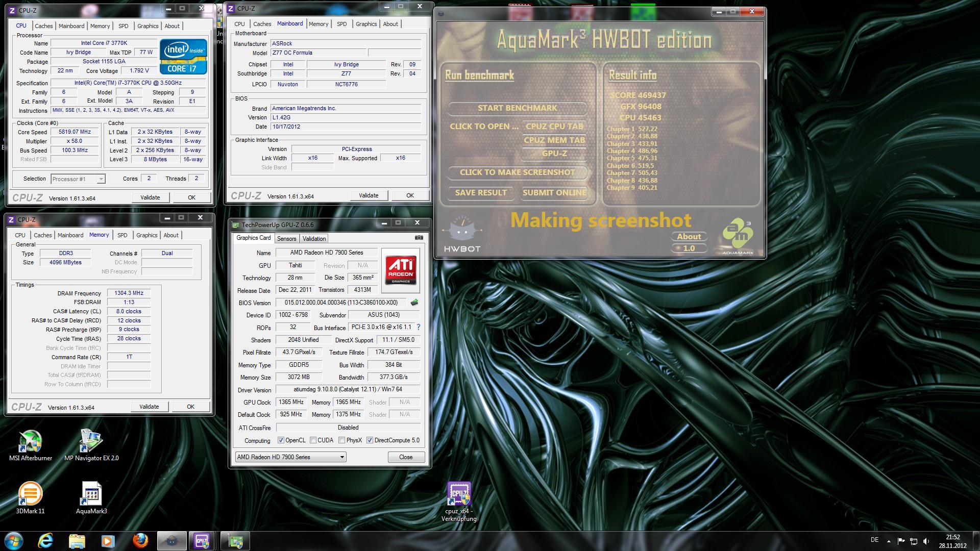The height and width of the screenshot is (551, 980).
Task: Switch to the GPU-Z Sensors tab
Action: tap(286, 239)
